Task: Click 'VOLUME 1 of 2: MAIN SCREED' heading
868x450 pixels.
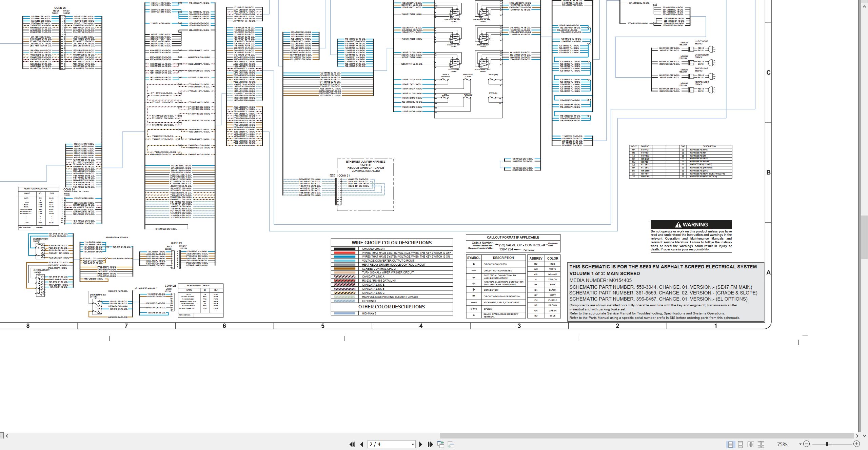Action: tap(605, 273)
